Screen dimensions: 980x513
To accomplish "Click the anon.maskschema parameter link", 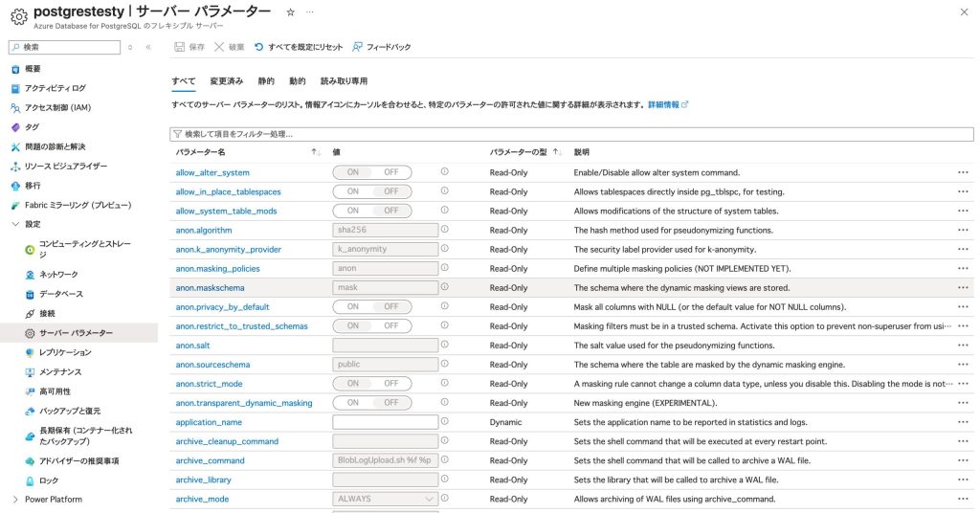I will click(210, 287).
